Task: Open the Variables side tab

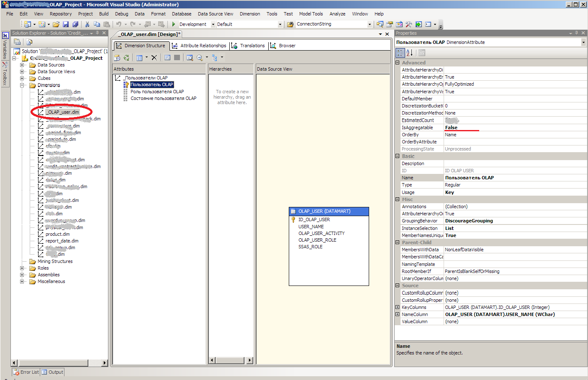Action: point(5,46)
